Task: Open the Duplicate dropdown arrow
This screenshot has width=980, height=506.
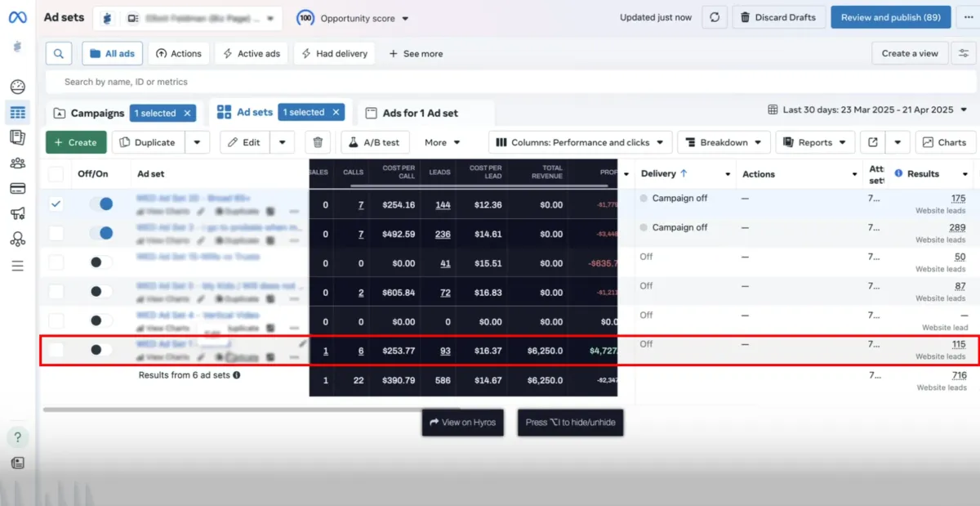Action: click(197, 142)
